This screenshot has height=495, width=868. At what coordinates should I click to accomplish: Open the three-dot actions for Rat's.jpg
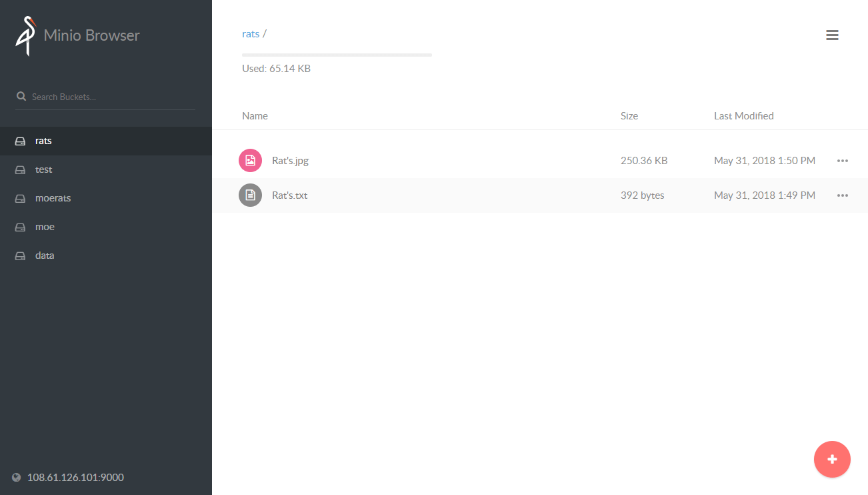point(843,161)
